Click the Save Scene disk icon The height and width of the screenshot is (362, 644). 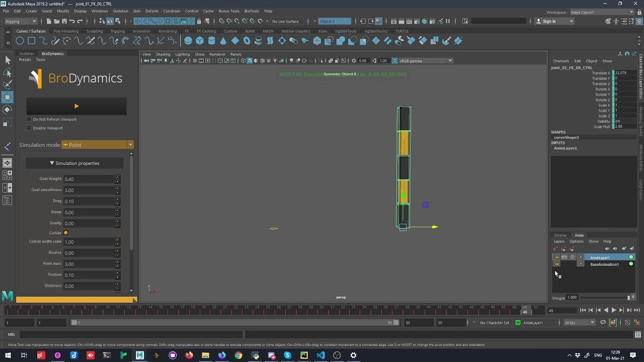coord(64,21)
